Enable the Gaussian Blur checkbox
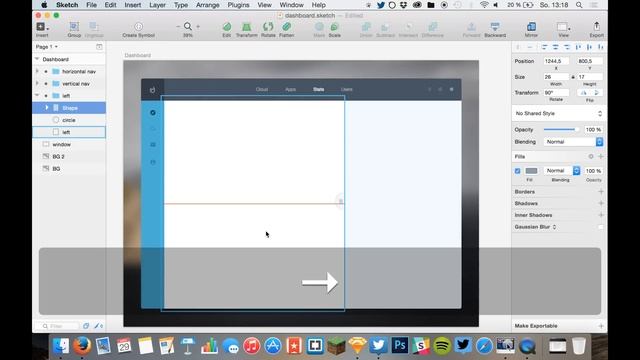 [x=600, y=227]
